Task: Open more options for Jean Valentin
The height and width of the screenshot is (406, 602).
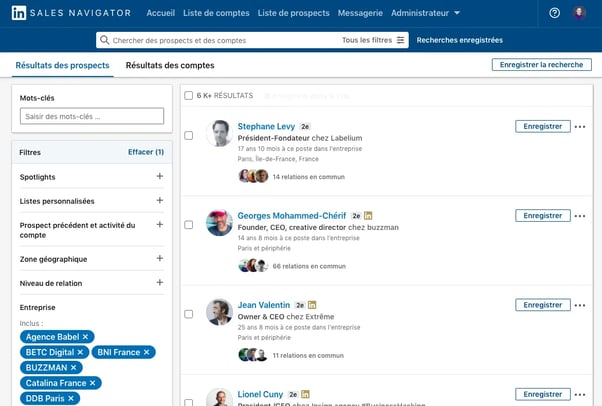Action: (x=580, y=305)
